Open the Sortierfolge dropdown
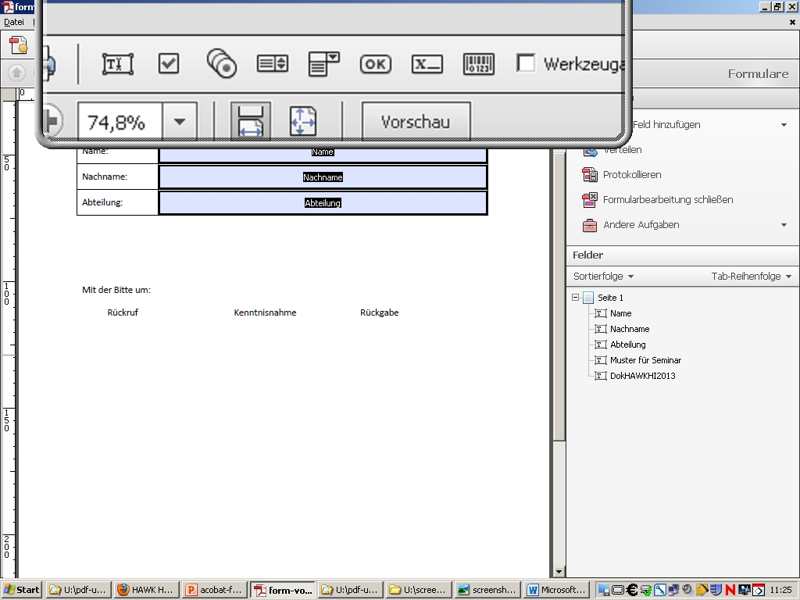This screenshot has width=800, height=600. [x=603, y=276]
